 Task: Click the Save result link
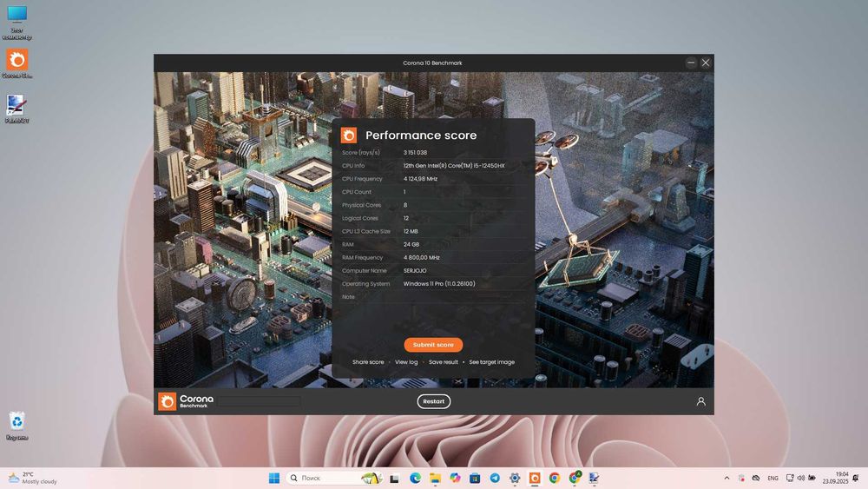[x=444, y=362]
